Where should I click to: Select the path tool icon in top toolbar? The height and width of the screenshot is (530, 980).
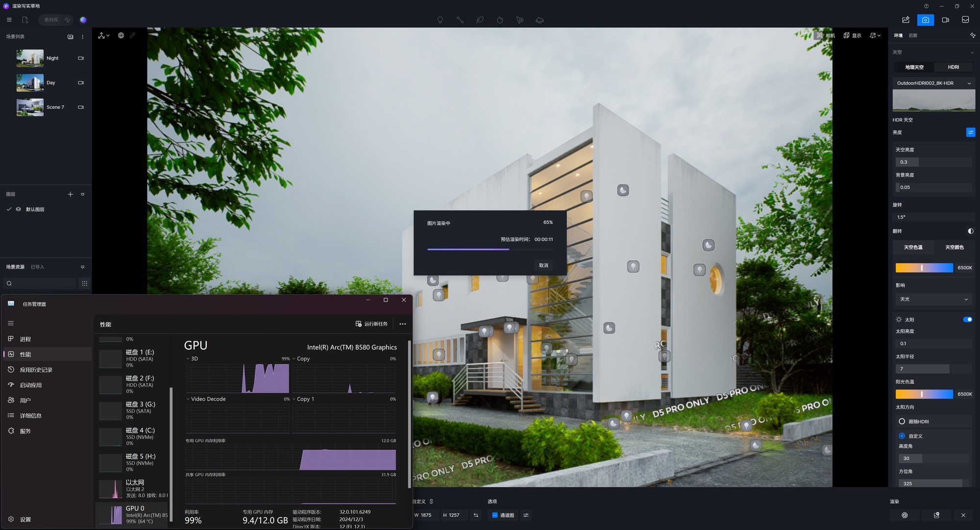(460, 20)
